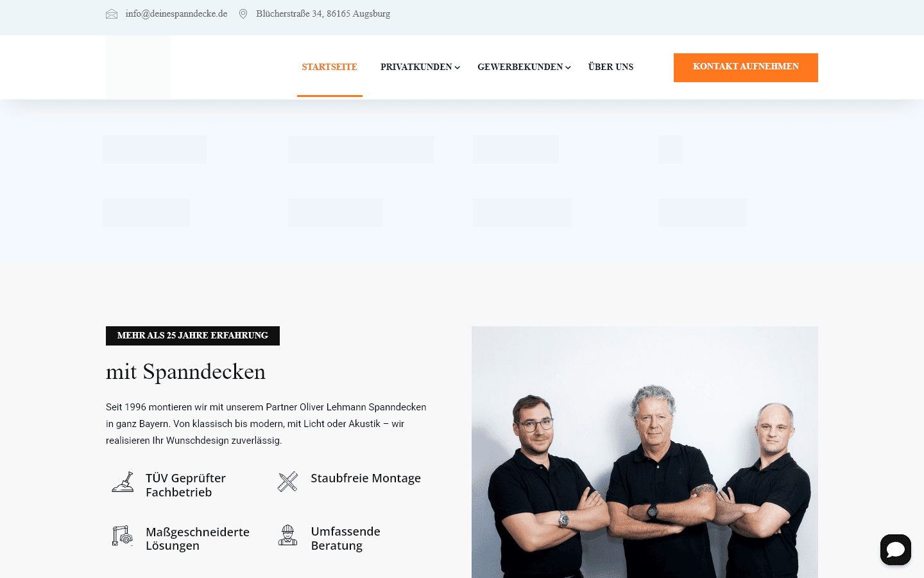Open the chat bubble widget
Viewport: 924px width, 578px height.
pos(896,550)
